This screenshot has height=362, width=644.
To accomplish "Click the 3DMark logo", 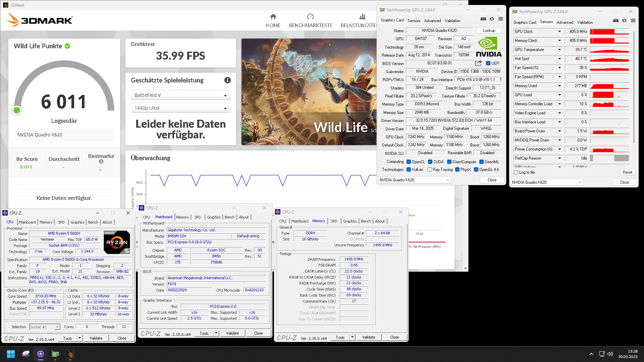I will tap(40, 20).
